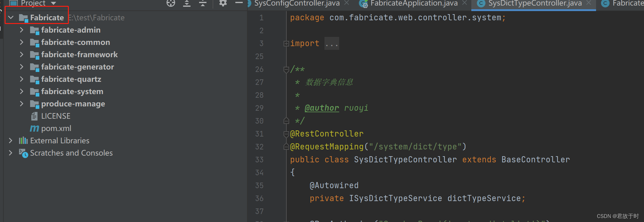Click the Maven pom.xml icon
The height and width of the screenshot is (222, 644).
34,129
